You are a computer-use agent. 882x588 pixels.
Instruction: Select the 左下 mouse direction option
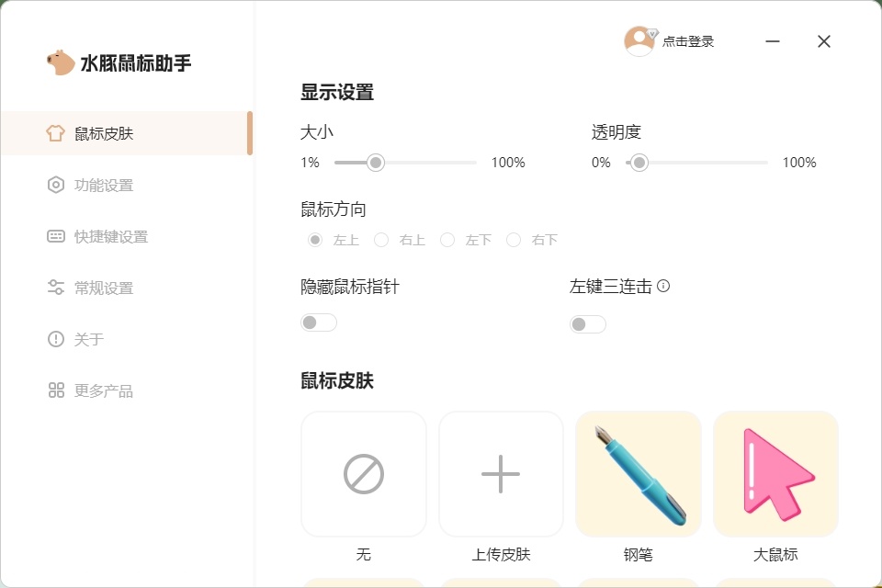tap(447, 240)
